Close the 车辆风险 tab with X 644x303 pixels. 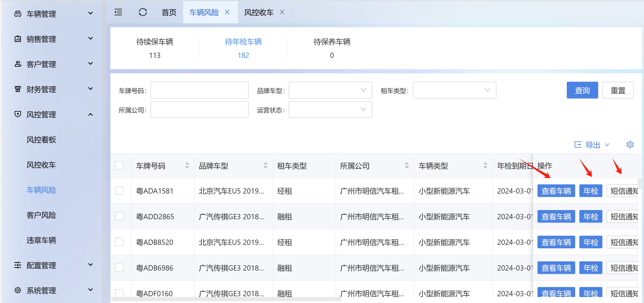(x=227, y=12)
